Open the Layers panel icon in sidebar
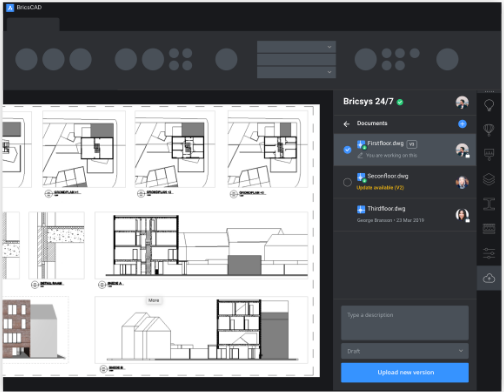Image resolution: width=504 pixels, height=392 pixels. 489,179
